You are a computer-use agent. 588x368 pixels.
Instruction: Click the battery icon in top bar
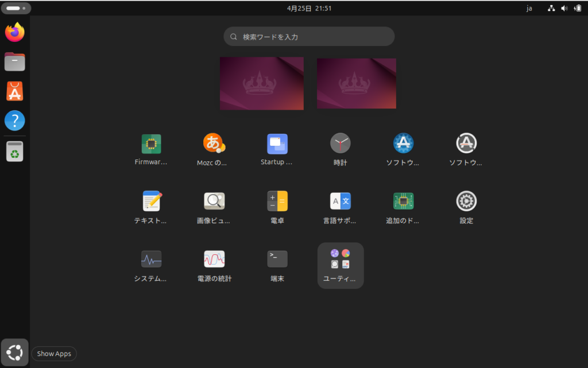point(578,8)
